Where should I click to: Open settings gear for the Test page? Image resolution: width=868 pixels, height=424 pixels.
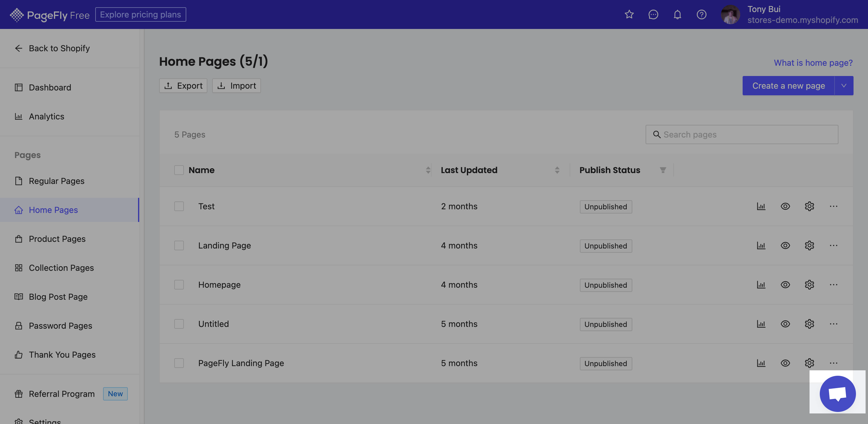[809, 206]
